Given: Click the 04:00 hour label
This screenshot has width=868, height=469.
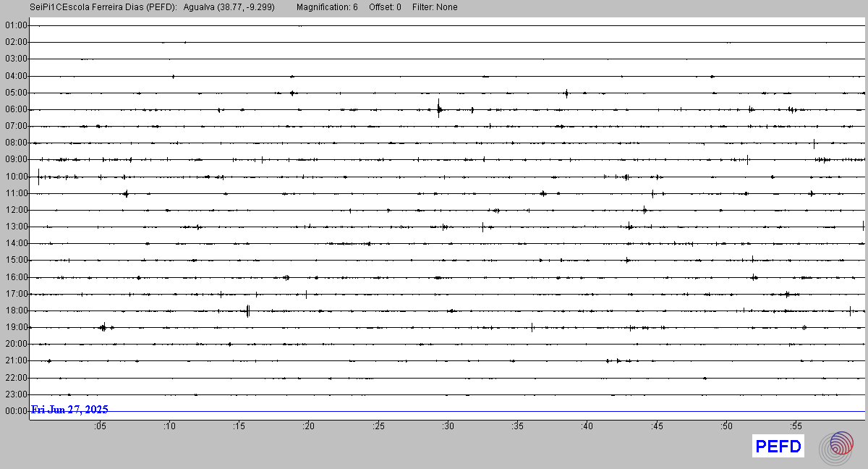Looking at the screenshot, I should click(16, 76).
